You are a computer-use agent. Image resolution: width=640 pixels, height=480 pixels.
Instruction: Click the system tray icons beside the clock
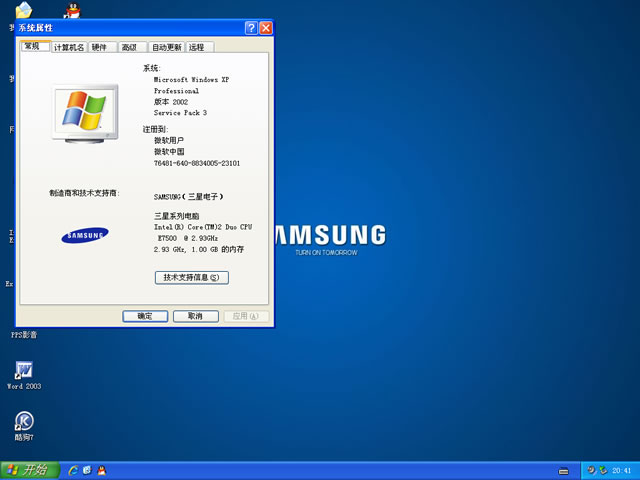pos(596,470)
